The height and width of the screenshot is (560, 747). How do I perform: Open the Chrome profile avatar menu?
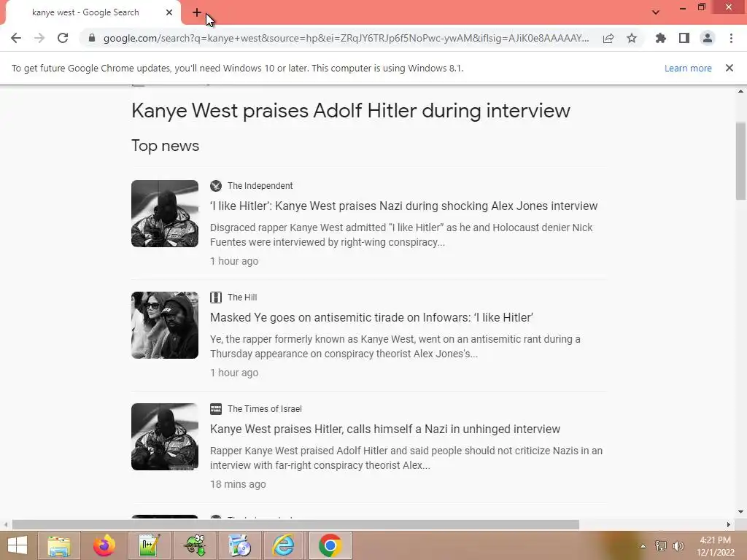click(x=708, y=38)
